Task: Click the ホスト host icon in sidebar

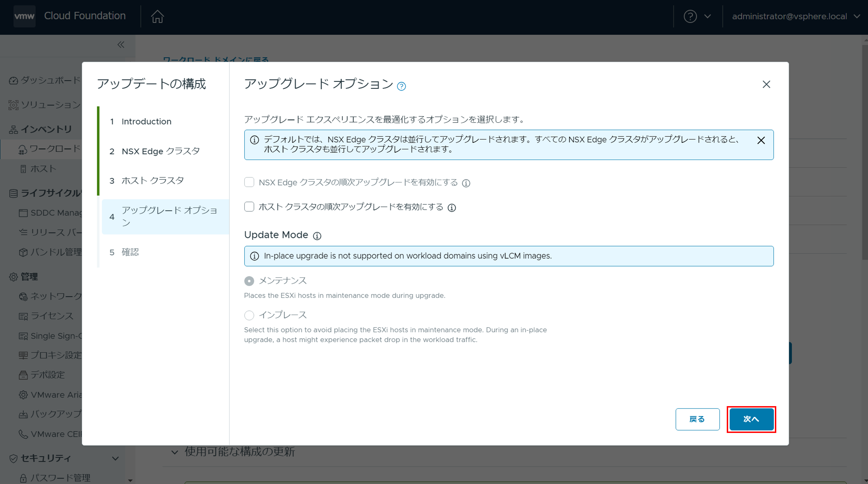Action: tap(23, 169)
